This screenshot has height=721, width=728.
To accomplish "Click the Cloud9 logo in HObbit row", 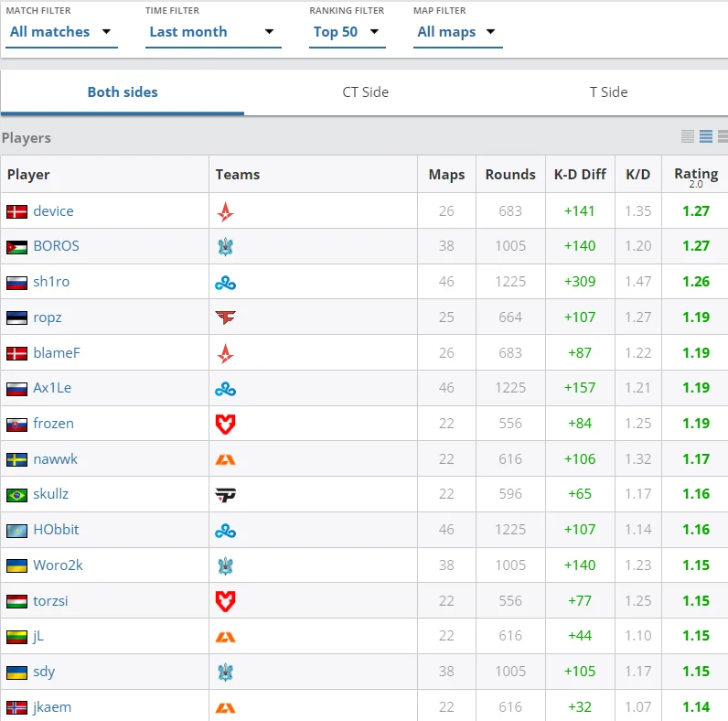I will tap(226, 531).
